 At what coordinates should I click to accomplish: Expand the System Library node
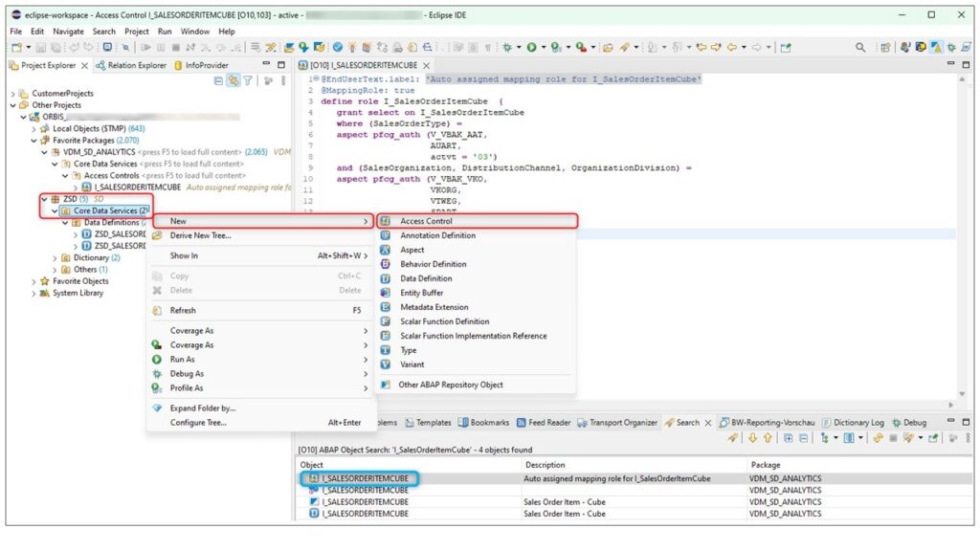pos(33,294)
